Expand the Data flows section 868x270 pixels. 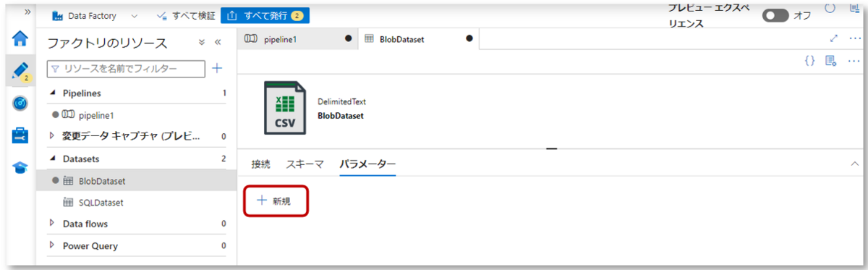[x=52, y=224]
